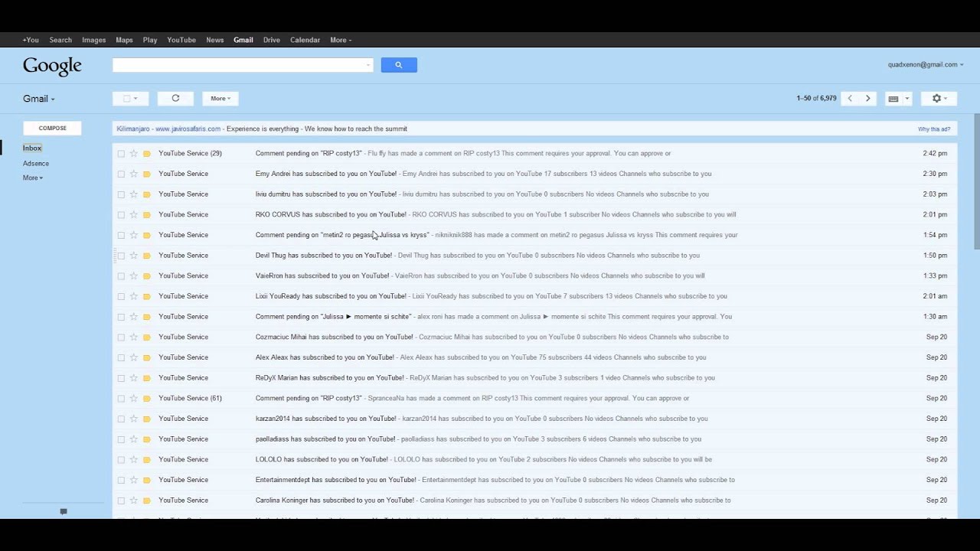The width and height of the screenshot is (980, 551).
Task: Open the "VaieRron has subscribed" email
Action: tap(534, 275)
